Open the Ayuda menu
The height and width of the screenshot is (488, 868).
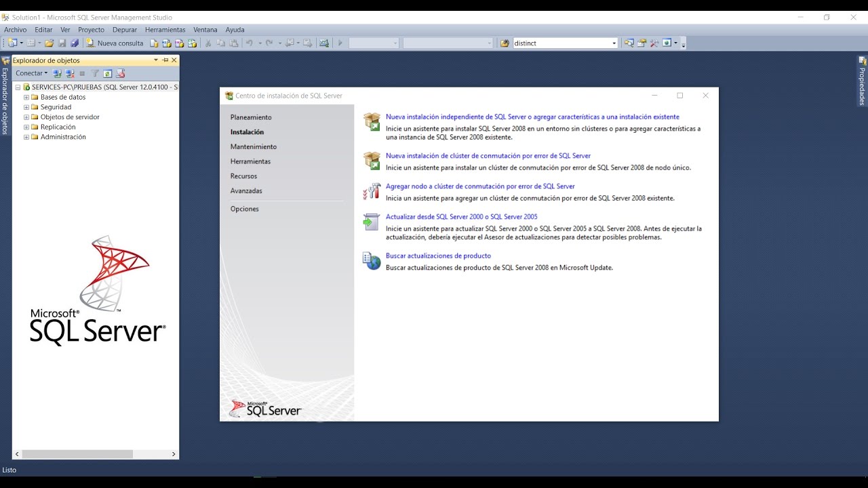tap(235, 30)
